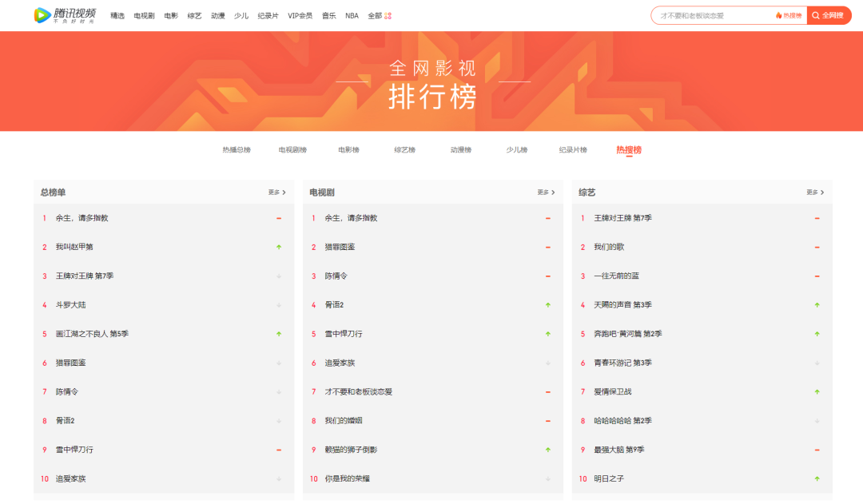Screen dimensions: 863x504
Task: Open 哈哈哈哈哈 第2季 entry
Action: 622,421
